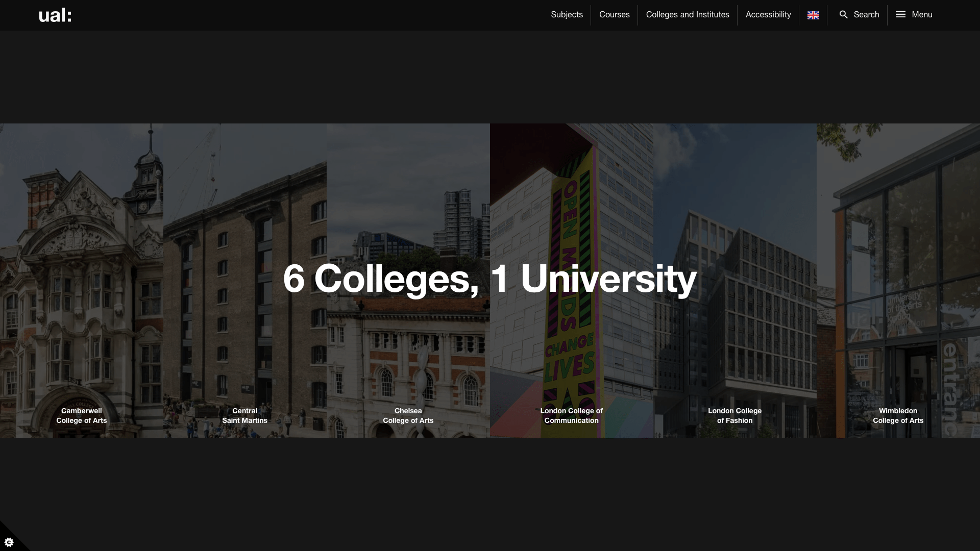This screenshot has height=551, width=980.
Task: Open the Subjects menu item
Action: [567, 15]
